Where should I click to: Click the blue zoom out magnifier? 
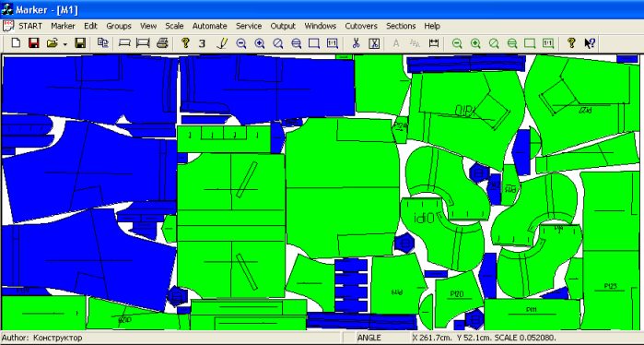tap(241, 42)
